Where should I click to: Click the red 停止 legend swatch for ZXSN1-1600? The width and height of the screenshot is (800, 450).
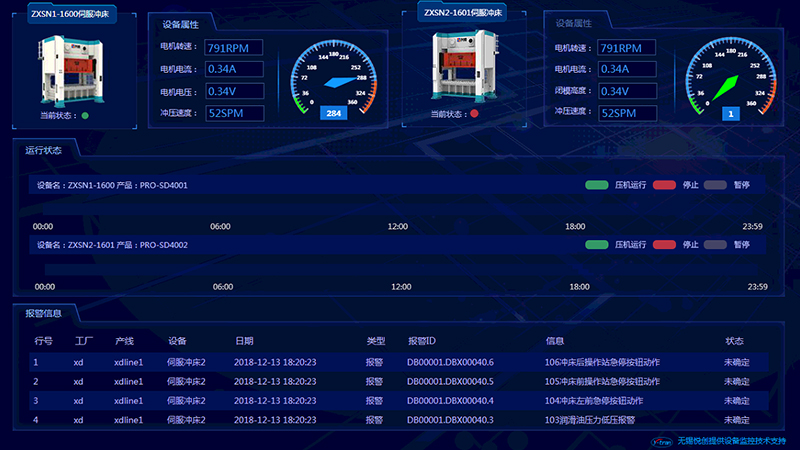click(x=664, y=185)
